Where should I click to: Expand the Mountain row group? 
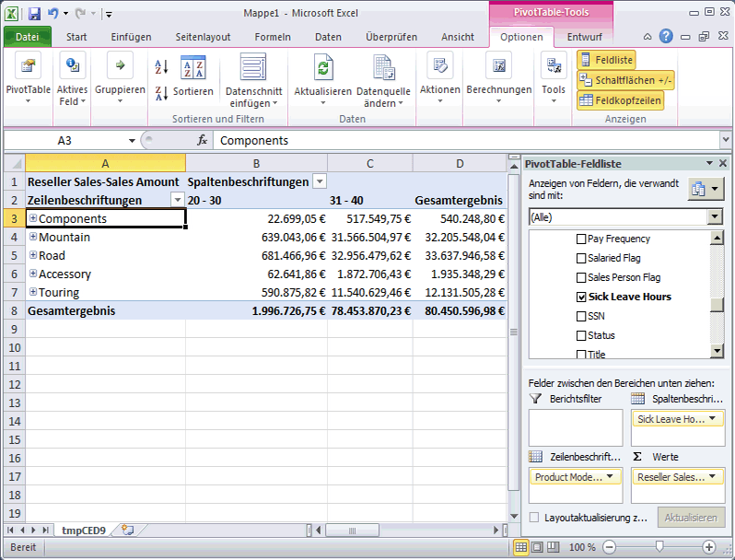pyautogui.click(x=33, y=237)
